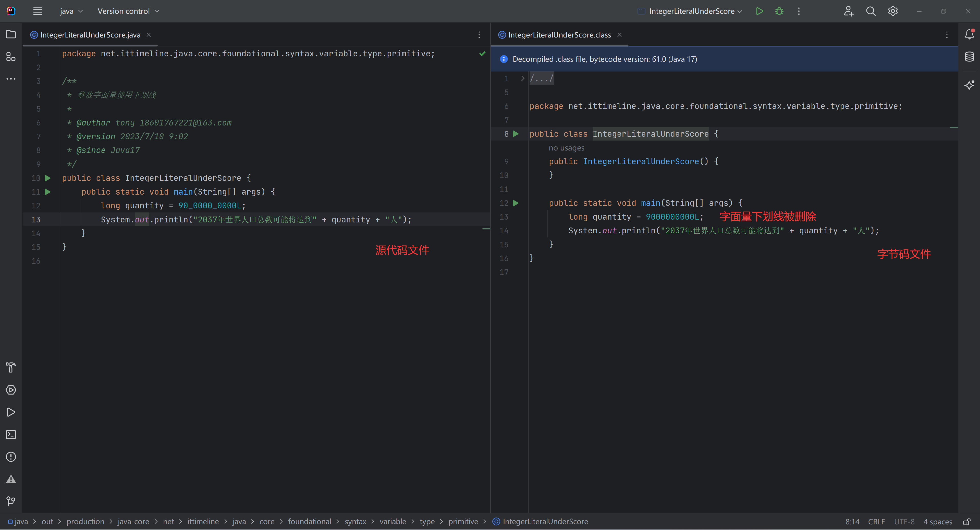Open Version control dropdown
Image resolution: width=980 pixels, height=530 pixels.
point(128,11)
